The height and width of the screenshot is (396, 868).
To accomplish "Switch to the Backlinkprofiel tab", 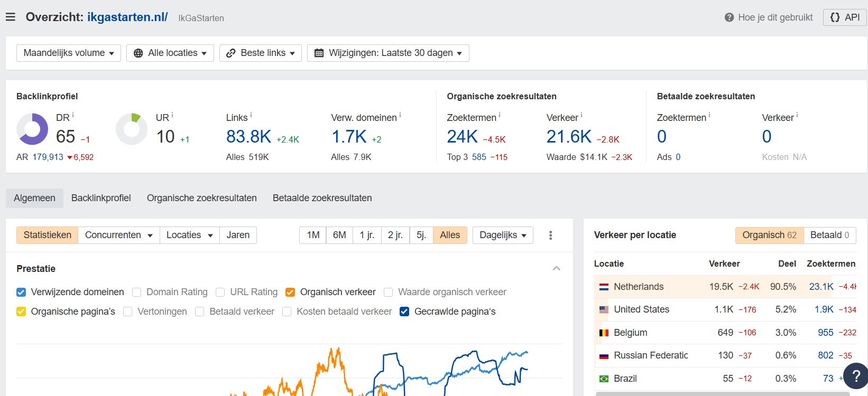I will [x=101, y=198].
